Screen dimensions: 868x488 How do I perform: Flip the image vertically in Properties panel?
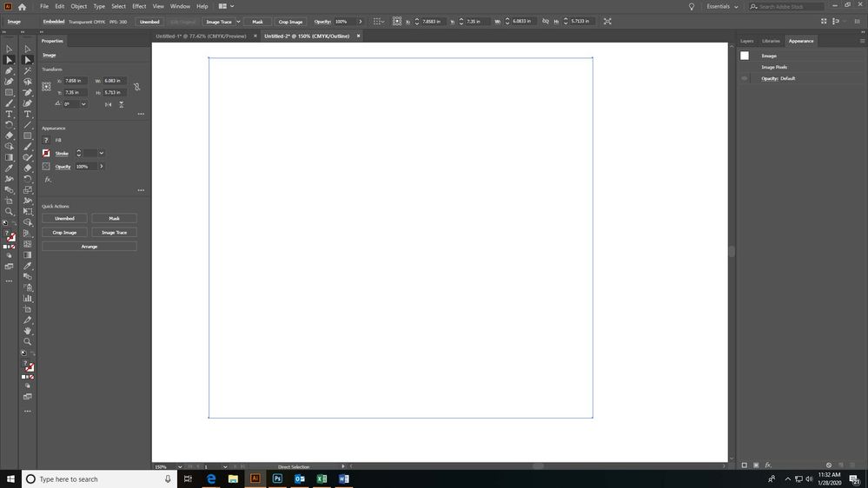(122, 104)
